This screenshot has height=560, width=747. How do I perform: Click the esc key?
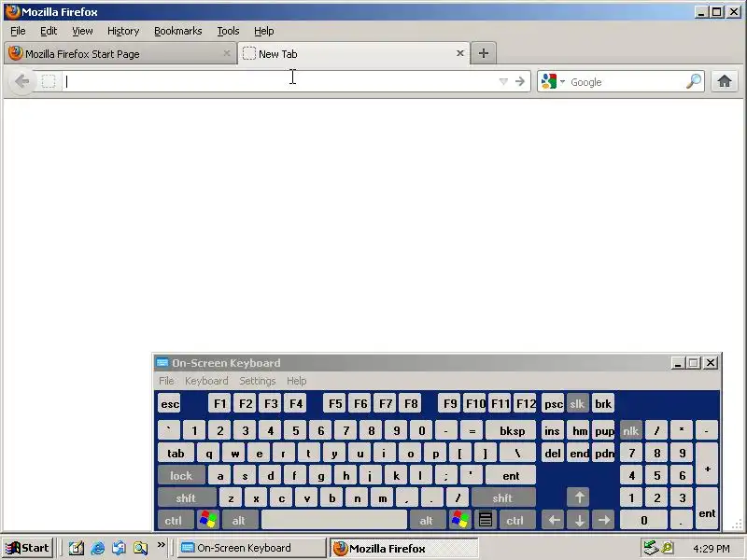point(170,404)
